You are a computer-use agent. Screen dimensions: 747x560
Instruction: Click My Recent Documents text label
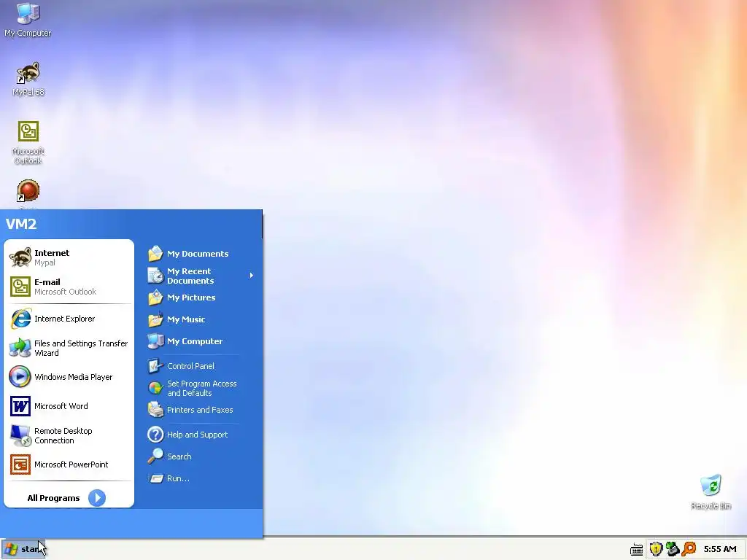click(x=190, y=276)
